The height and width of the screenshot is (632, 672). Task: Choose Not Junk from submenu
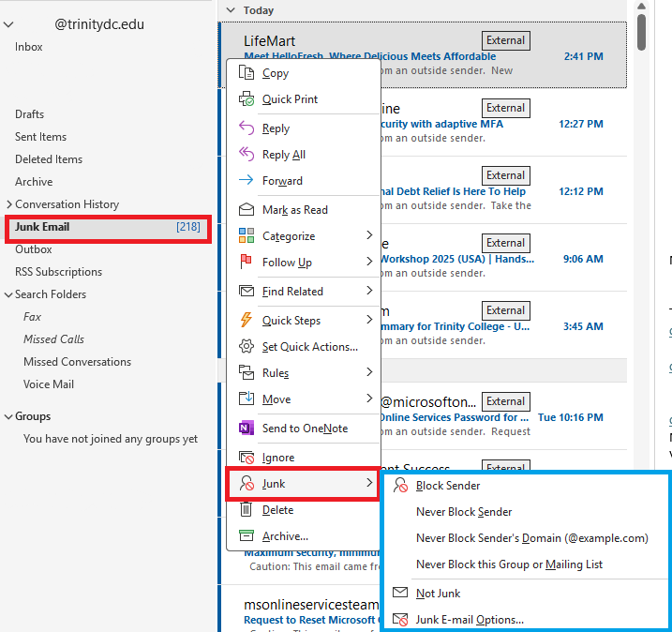pyautogui.click(x=438, y=594)
